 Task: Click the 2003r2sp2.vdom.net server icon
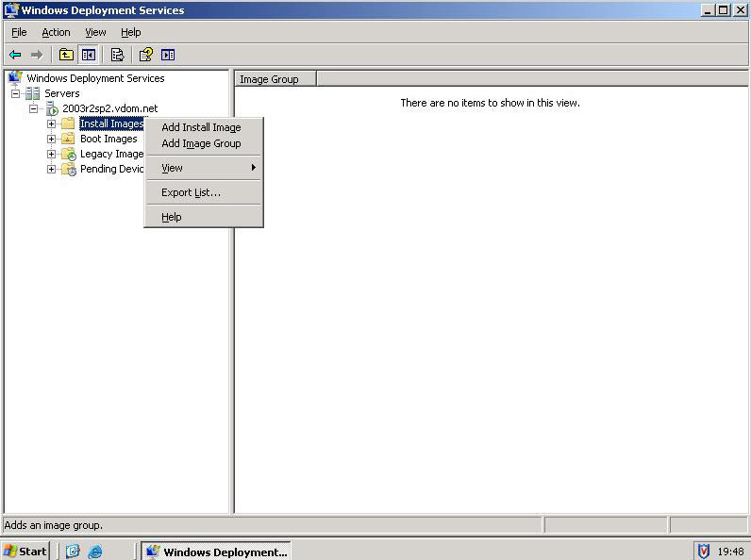[52, 108]
